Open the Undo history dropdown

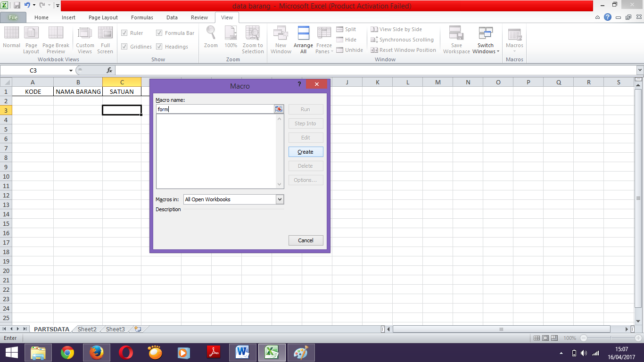pos(34,6)
